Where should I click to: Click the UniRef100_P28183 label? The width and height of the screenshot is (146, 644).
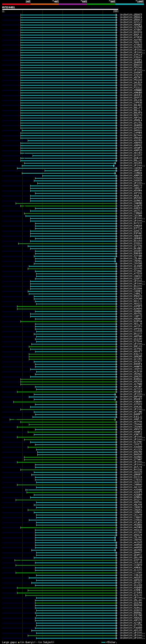(131, 178)
